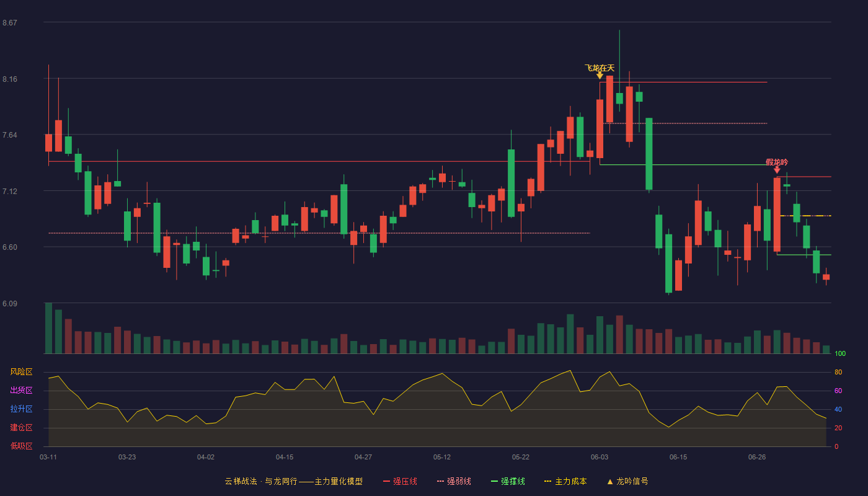The width and height of the screenshot is (868, 496).
Task: Click the yellow dashed 主力成本 line on chart
Action: [x=805, y=216]
